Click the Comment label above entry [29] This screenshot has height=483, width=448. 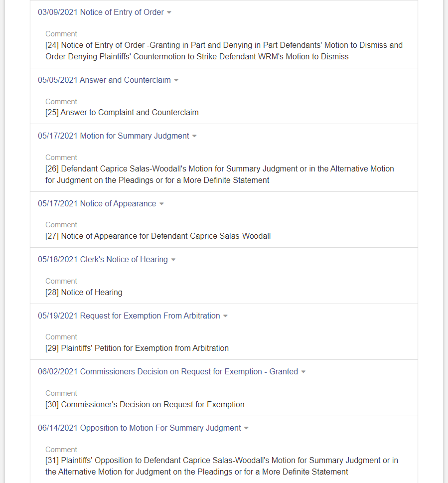pyautogui.click(x=61, y=337)
